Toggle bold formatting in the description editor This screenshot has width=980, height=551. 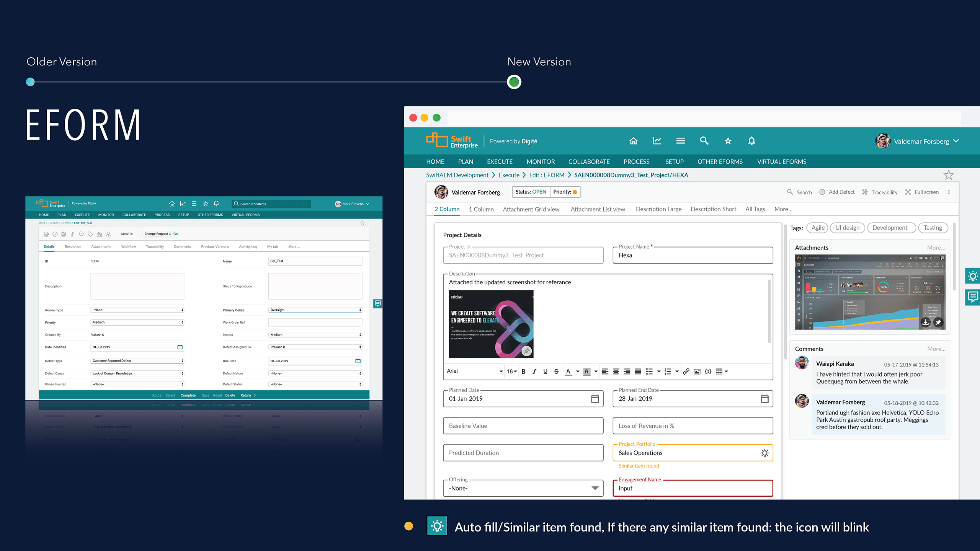coord(523,371)
